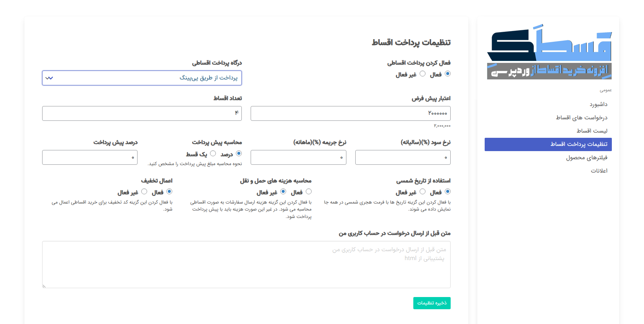
Task: Go to لیست اقساط
Action: (592, 131)
